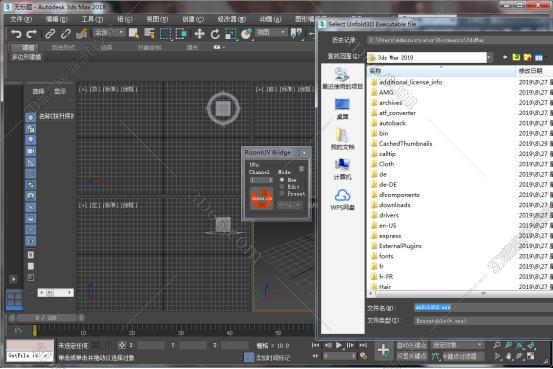Click the 显示 tab in scene explorer
This screenshot has height=369, width=553.
point(59,92)
